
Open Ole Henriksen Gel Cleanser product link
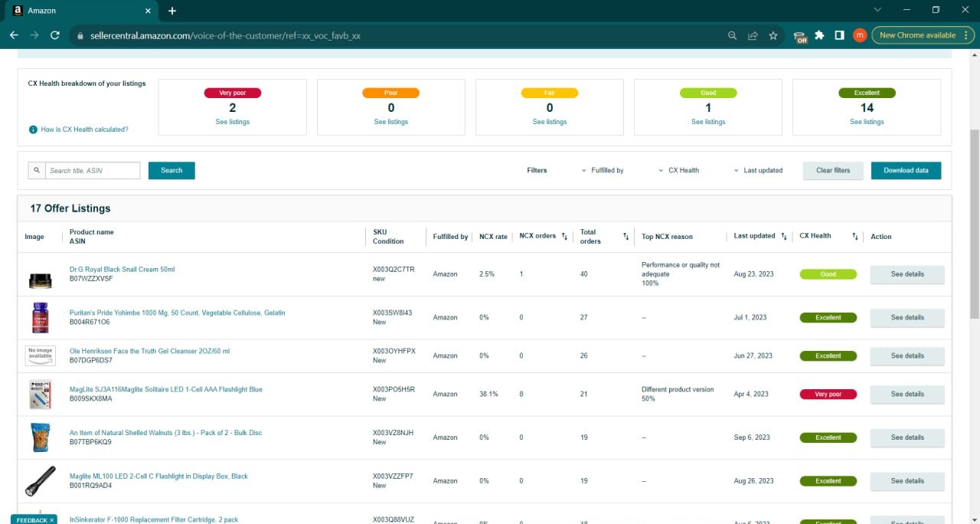tap(149, 351)
